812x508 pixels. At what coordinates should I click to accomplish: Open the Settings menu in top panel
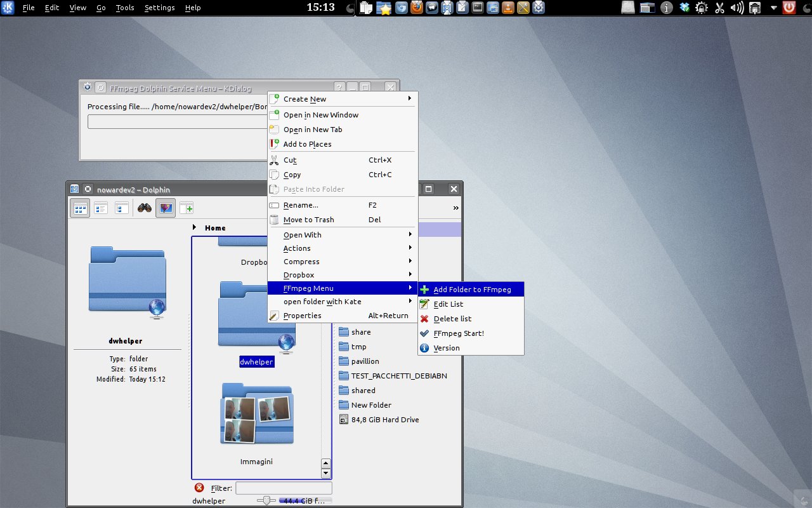pyautogui.click(x=160, y=8)
